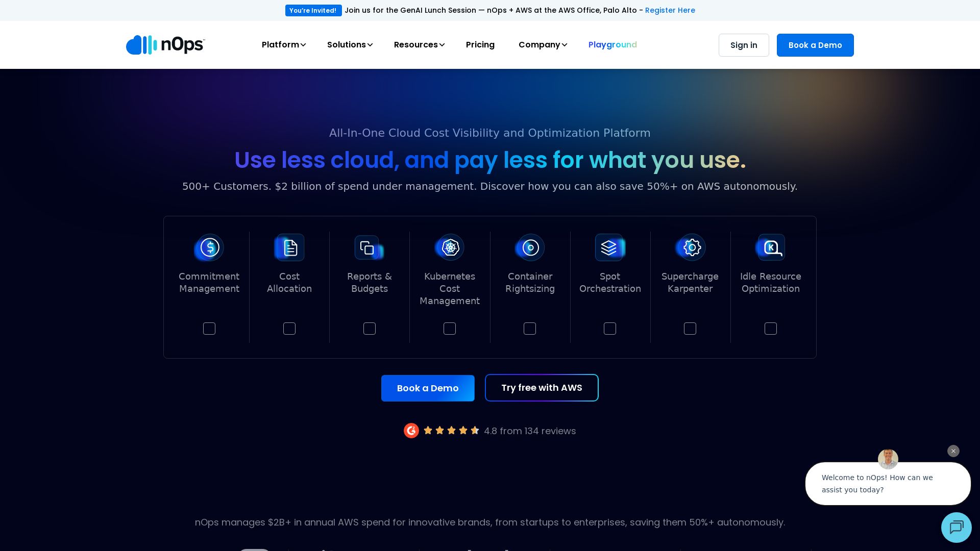Image resolution: width=980 pixels, height=551 pixels.
Task: Click the Idle Resource Optimization icon
Action: 771,247
